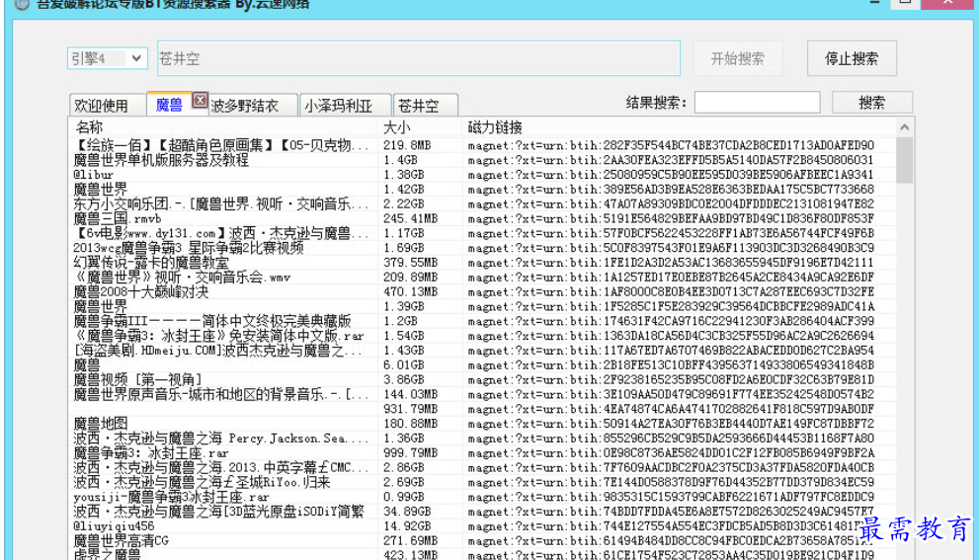This screenshot has height=560, width=979.
Task: Select the row 魔兽世界高清CG
Action: tap(481, 540)
